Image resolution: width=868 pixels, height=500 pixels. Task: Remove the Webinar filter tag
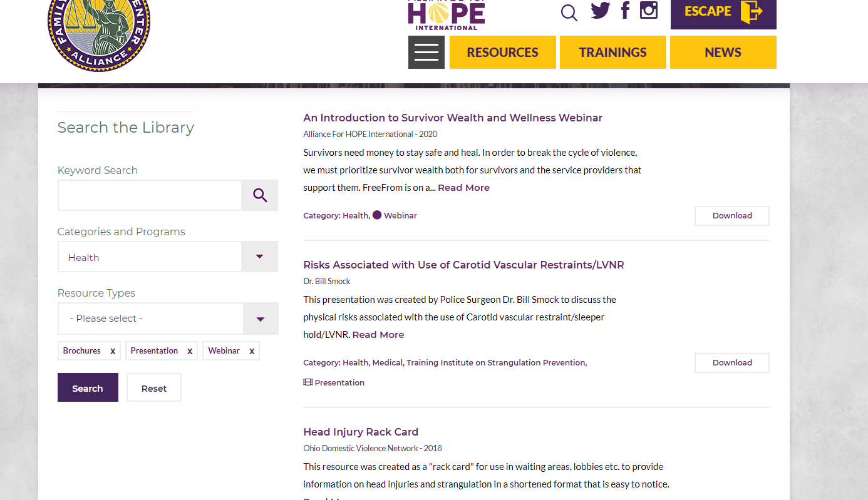[x=252, y=351]
